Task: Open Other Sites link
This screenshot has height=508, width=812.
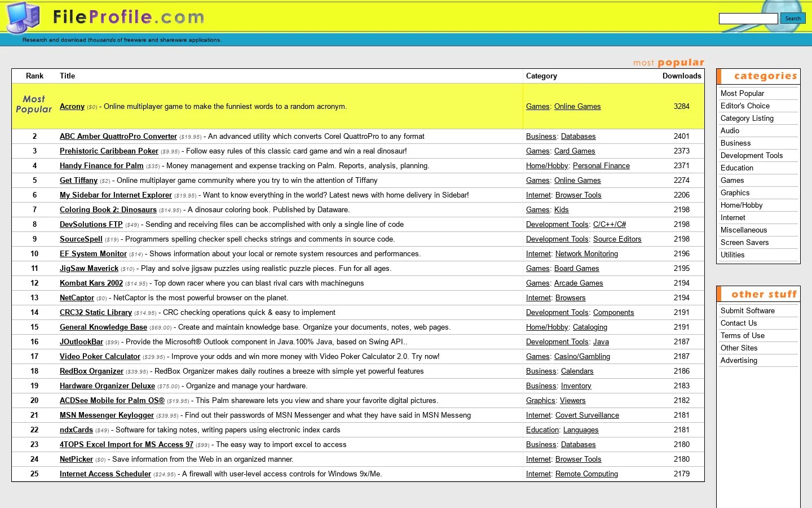Action: pyautogui.click(x=739, y=348)
